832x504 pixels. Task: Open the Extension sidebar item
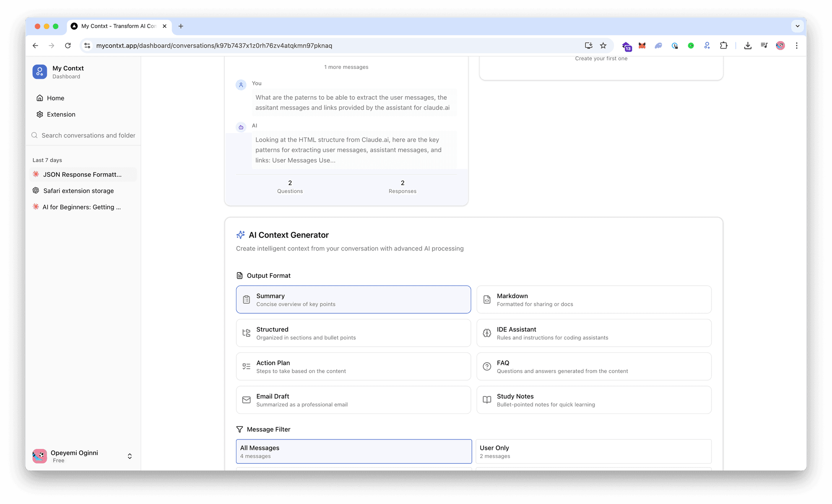click(x=61, y=114)
